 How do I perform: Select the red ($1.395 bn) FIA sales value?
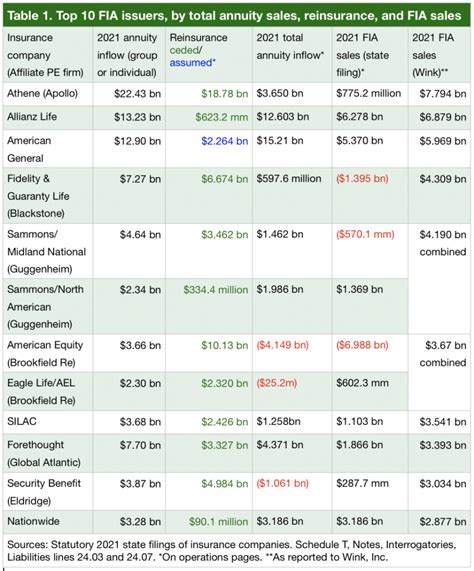point(362,179)
